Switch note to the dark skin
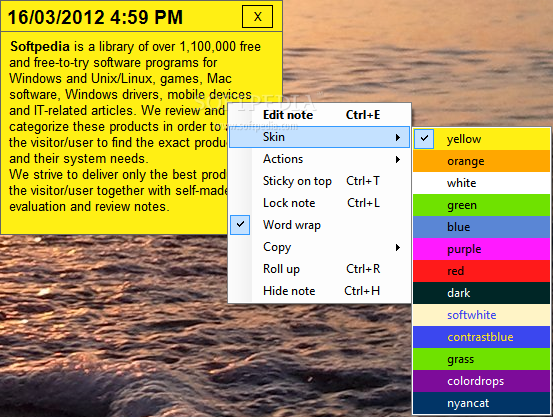553x417 pixels. [481, 293]
